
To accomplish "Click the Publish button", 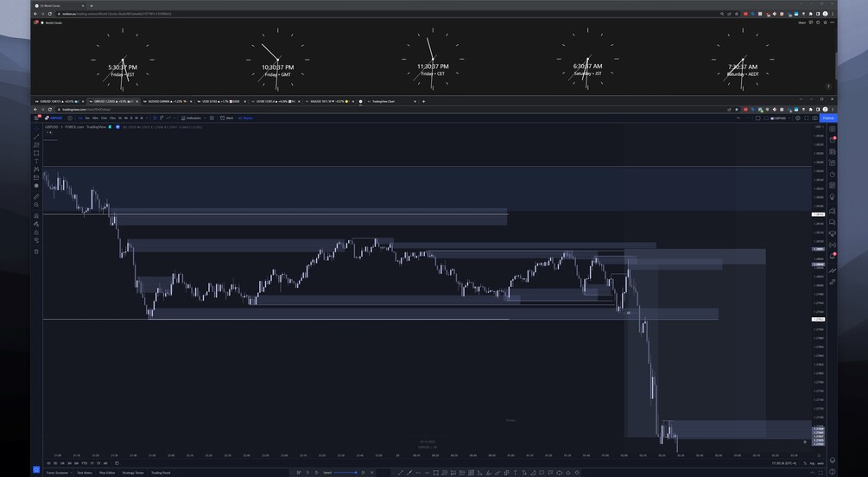I will 828,118.
